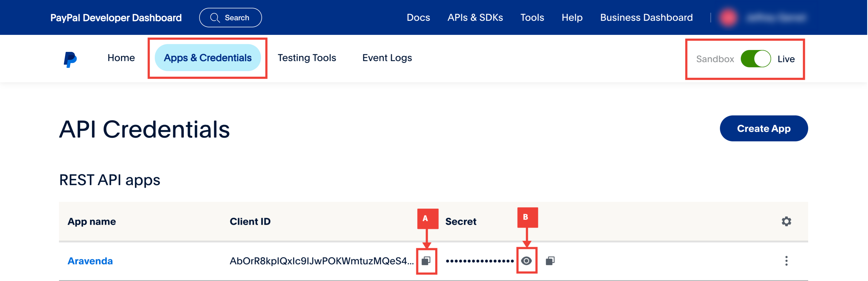Reveal the Aravenda secret with the eye icon
The height and width of the screenshot is (281, 868).
pos(526,261)
